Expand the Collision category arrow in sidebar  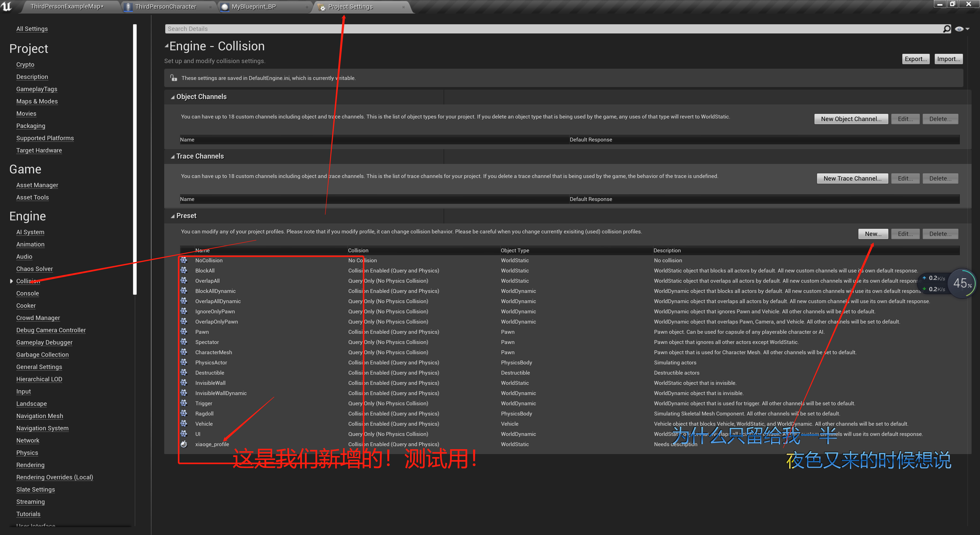click(x=11, y=281)
